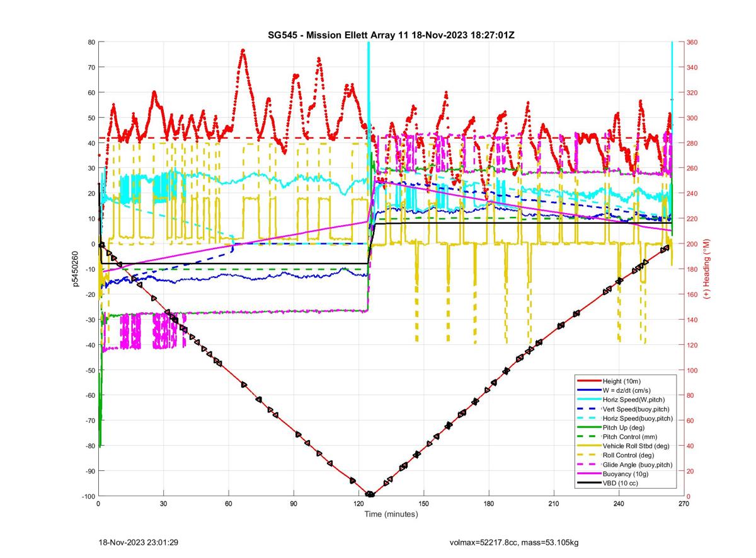The image size is (756, 558).
Task: Click the '(+) Heading (°M)' right axis label
Action: point(707,269)
